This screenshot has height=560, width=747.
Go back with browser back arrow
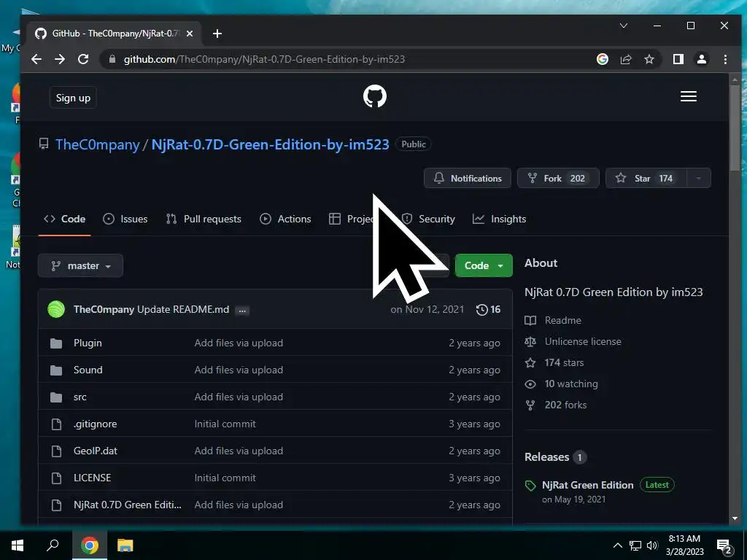(36, 59)
